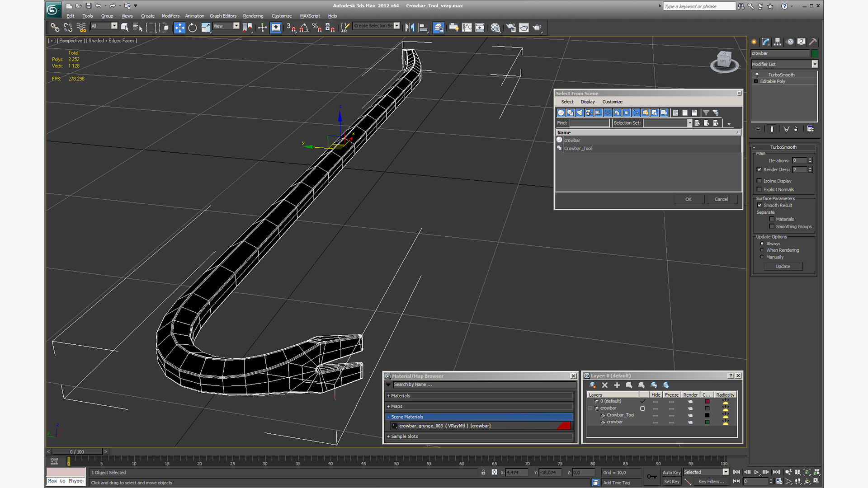This screenshot has height=488, width=868.
Task: Open Material Editor from toolbar
Action: click(495, 28)
